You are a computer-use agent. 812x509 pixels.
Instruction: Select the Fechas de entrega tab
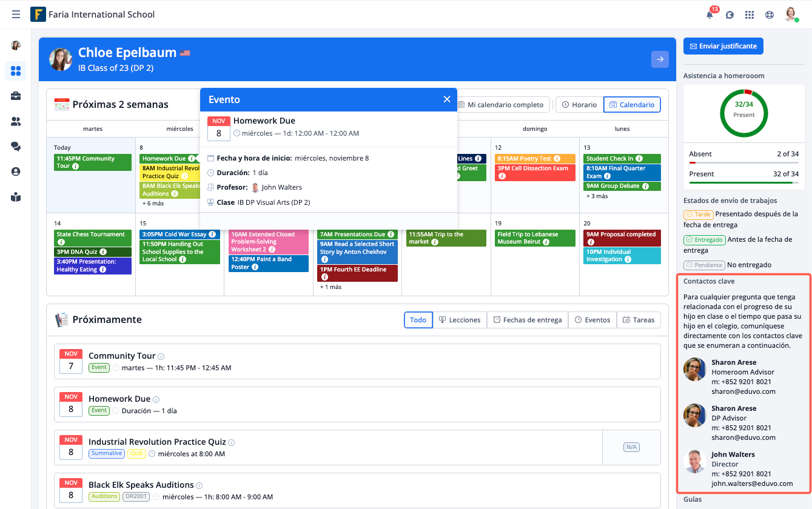527,320
